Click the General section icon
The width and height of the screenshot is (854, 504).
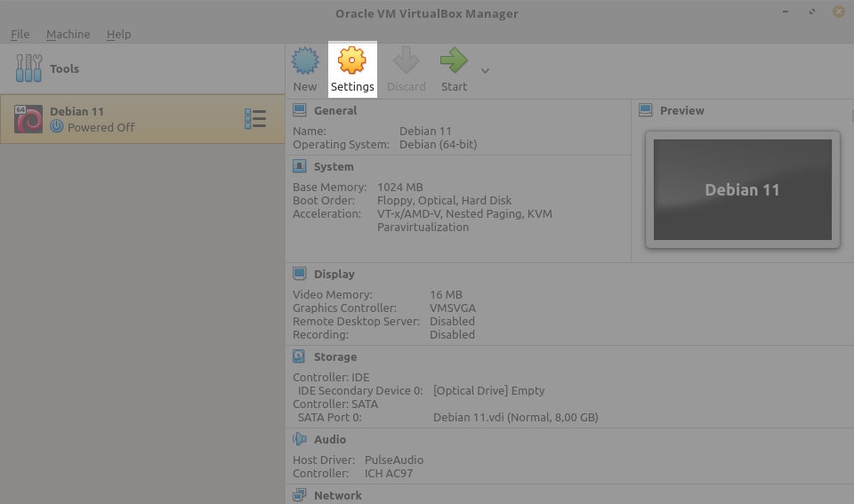pyautogui.click(x=300, y=110)
